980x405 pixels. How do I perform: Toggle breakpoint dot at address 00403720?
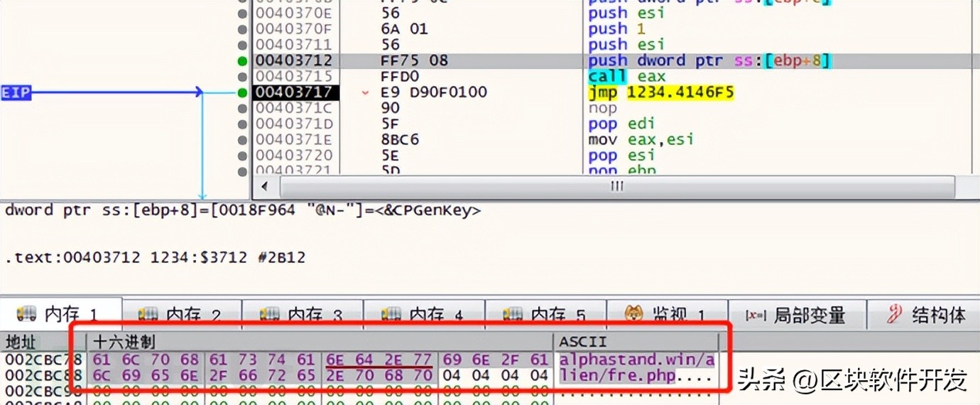point(243,156)
